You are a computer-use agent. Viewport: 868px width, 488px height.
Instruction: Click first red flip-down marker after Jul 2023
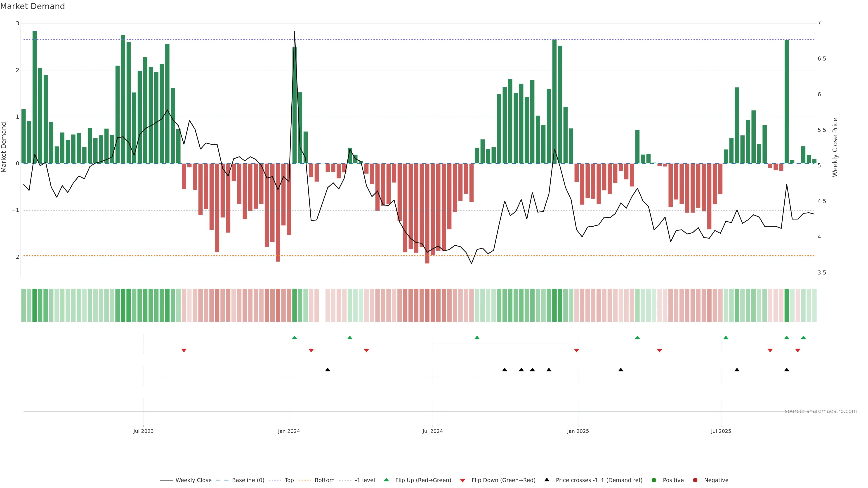(184, 351)
